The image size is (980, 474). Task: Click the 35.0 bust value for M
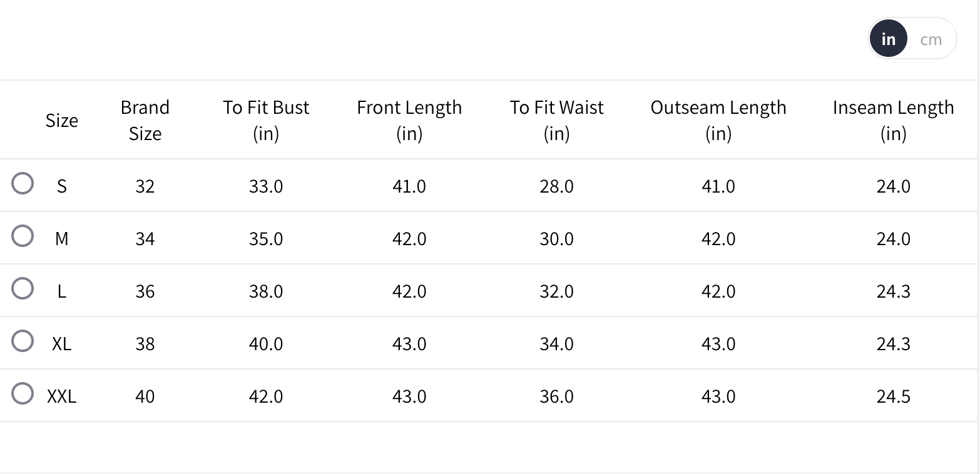(266, 239)
